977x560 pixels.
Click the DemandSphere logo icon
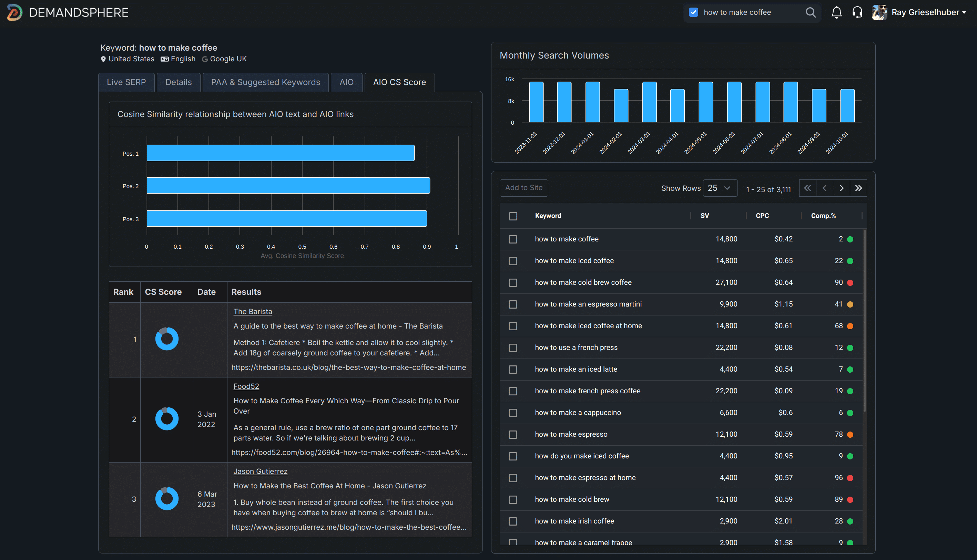click(x=14, y=12)
